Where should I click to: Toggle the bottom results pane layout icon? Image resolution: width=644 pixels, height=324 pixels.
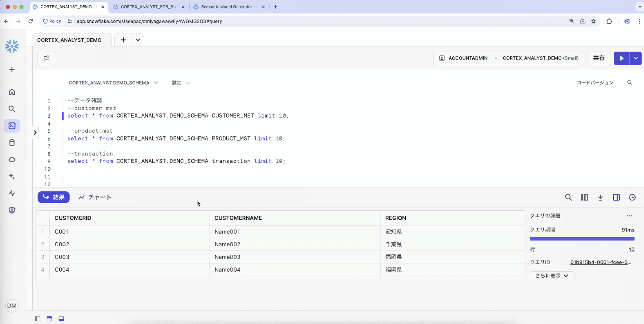click(x=61, y=318)
